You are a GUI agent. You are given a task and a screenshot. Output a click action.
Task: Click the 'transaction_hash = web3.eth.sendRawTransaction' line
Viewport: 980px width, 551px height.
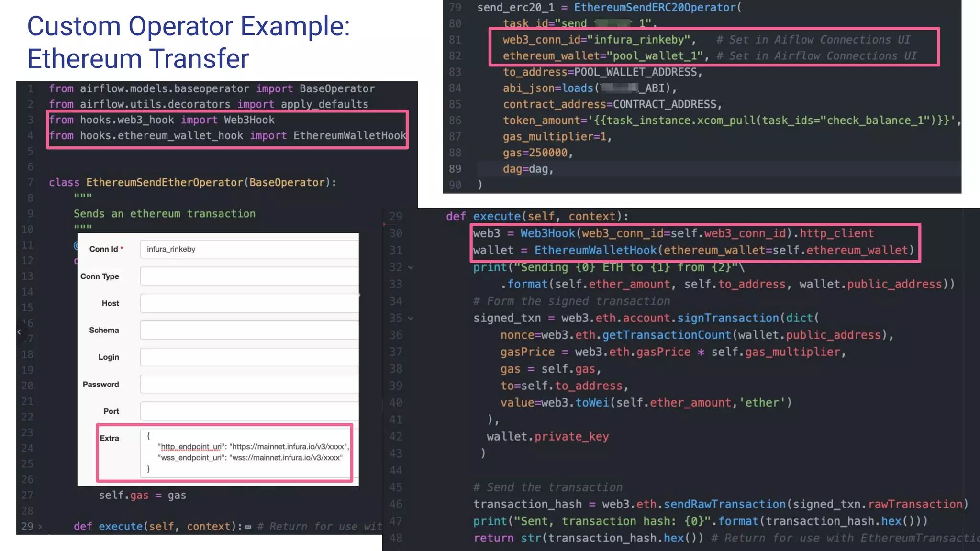(721, 504)
